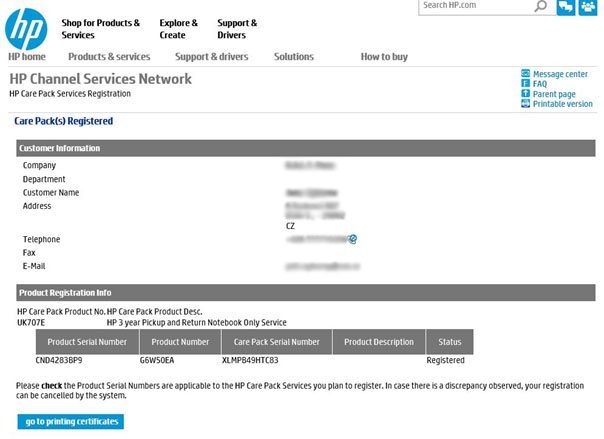Select the Products & services tab
This screenshot has width=604, height=439.
[x=109, y=57]
